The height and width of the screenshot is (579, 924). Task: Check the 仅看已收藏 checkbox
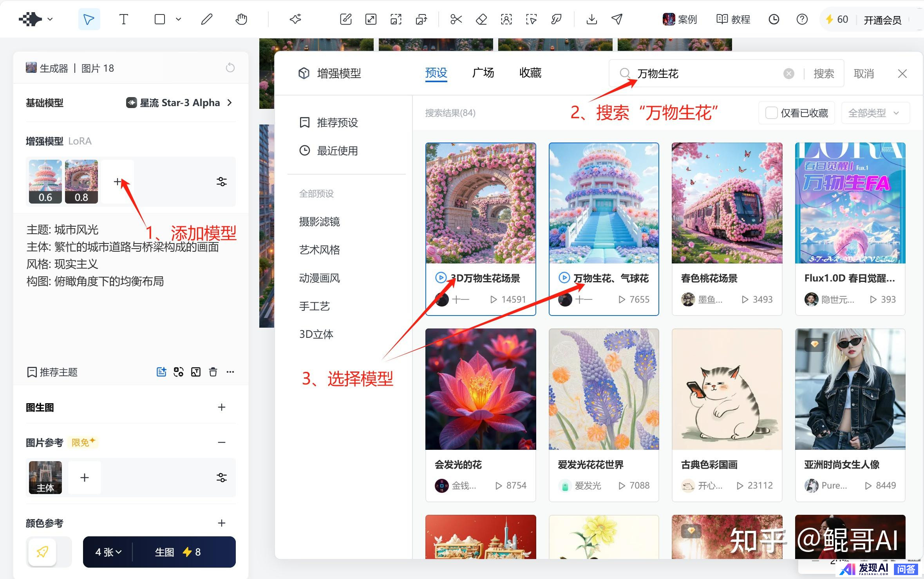pyautogui.click(x=771, y=113)
